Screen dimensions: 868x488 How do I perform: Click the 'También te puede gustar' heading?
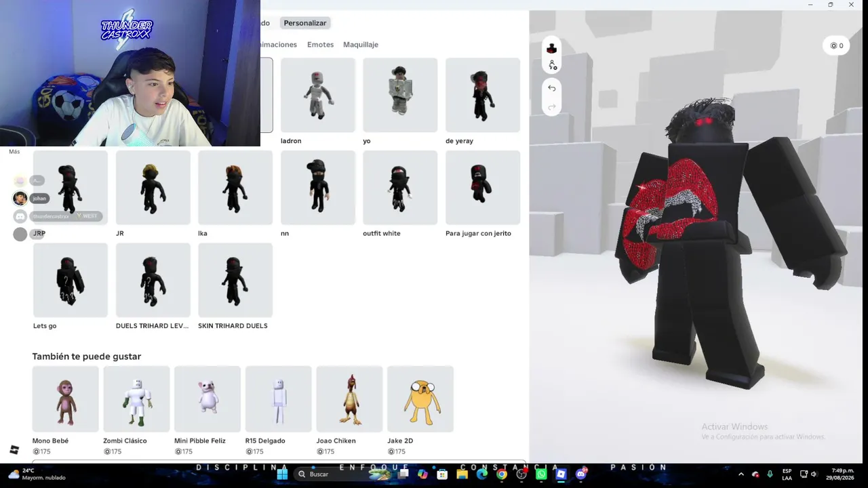click(x=87, y=357)
